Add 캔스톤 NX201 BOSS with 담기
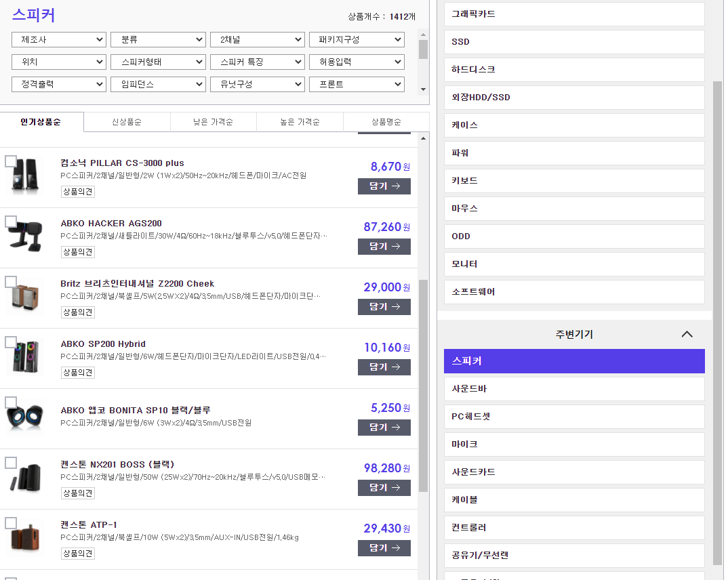The width and height of the screenshot is (728, 580). 384,488
